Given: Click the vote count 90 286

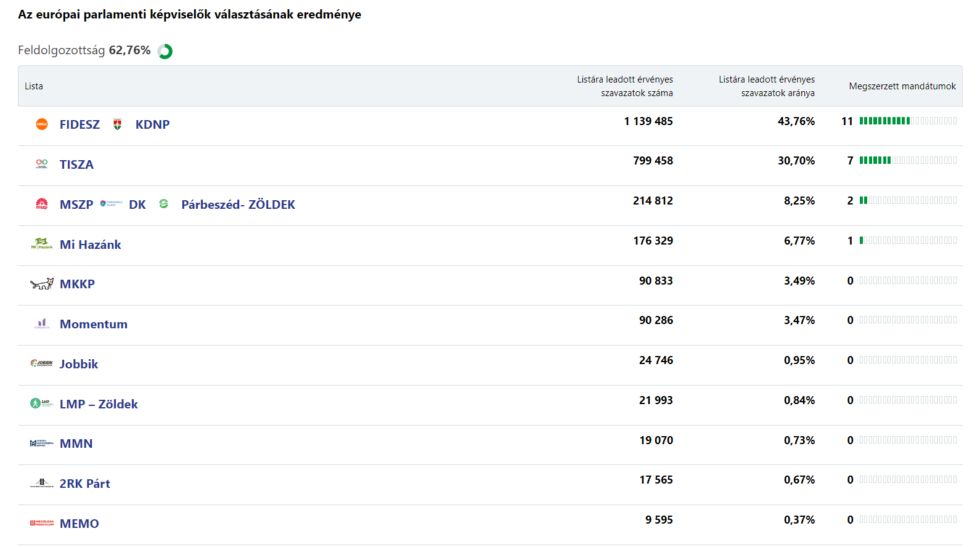Looking at the screenshot, I should (656, 320).
